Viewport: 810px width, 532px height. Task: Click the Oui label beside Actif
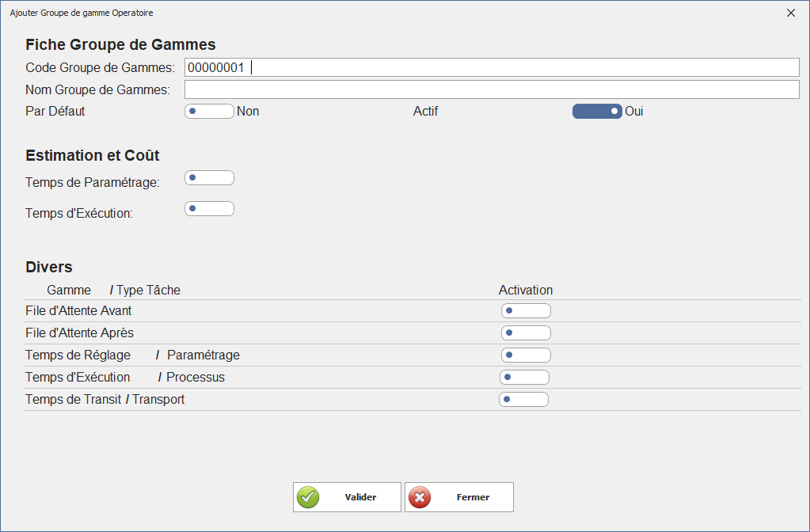634,112
